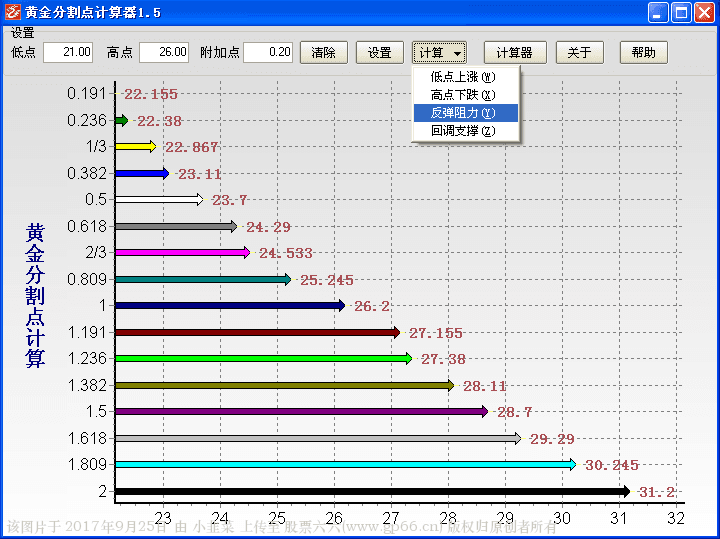Click the 关于 button
The height and width of the screenshot is (539, 720).
coord(579,52)
